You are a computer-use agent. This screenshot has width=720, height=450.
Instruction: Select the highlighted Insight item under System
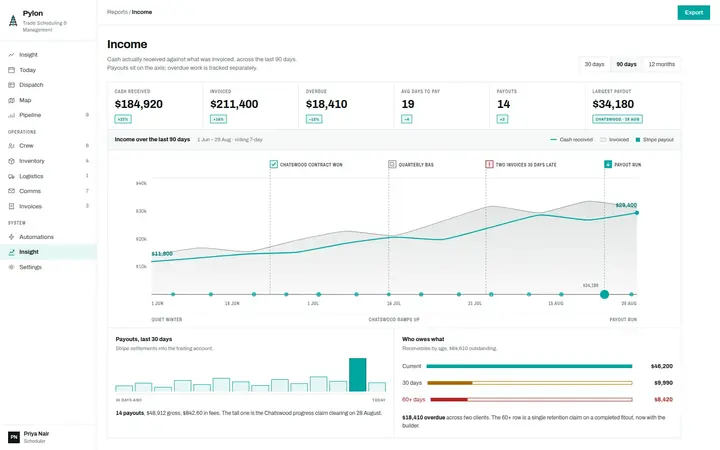pyautogui.click(x=48, y=252)
